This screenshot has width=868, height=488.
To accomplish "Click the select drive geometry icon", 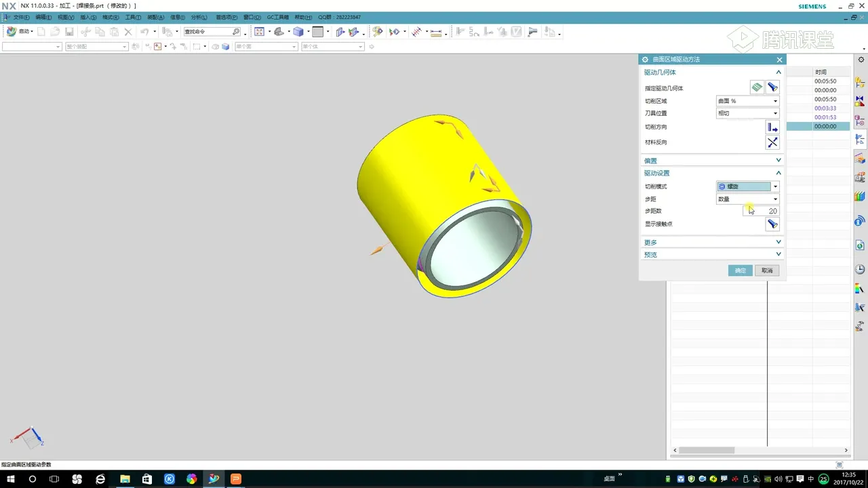I will [x=757, y=87].
